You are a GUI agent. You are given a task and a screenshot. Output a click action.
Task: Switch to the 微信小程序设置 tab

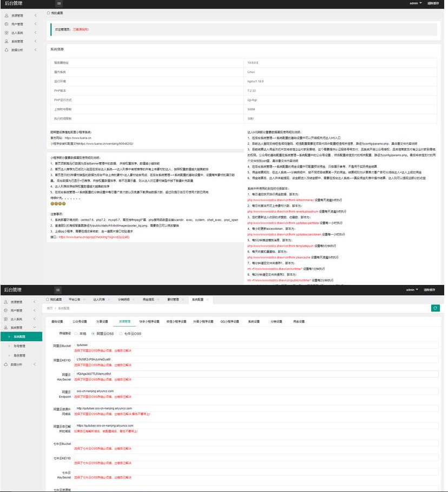(176, 321)
